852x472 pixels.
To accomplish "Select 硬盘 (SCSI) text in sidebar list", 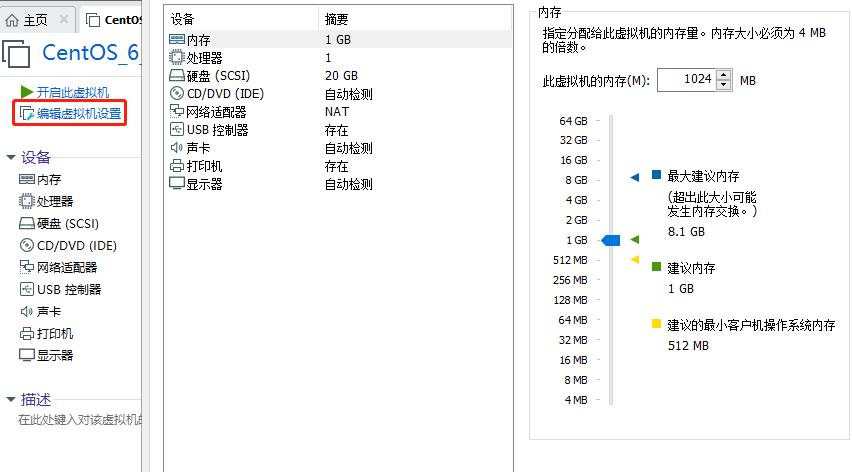I will (68, 224).
